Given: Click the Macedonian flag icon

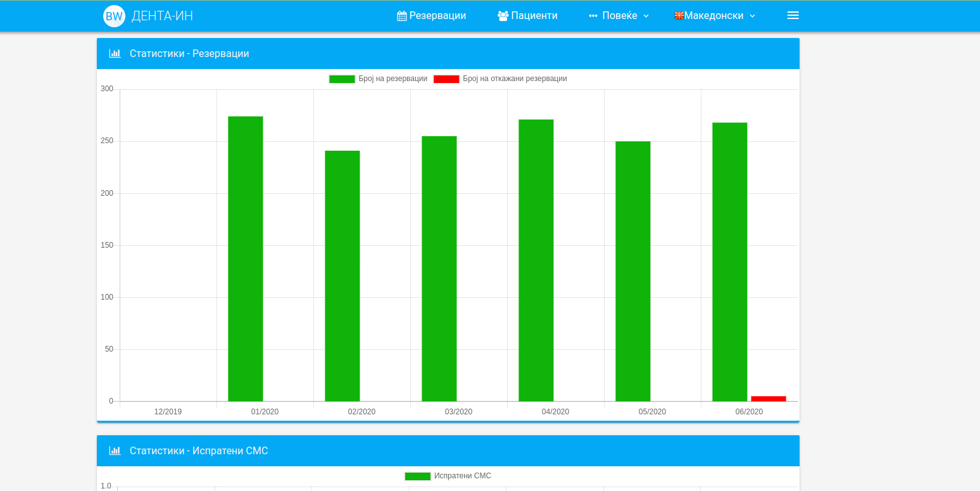Looking at the screenshot, I should (x=679, y=16).
